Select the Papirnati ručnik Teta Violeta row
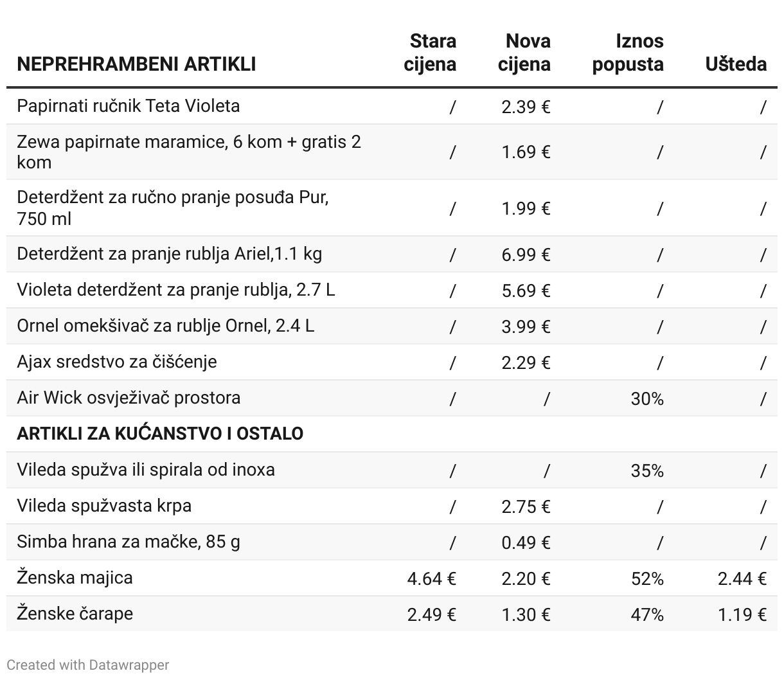The height and width of the screenshot is (680, 784). coord(129,106)
